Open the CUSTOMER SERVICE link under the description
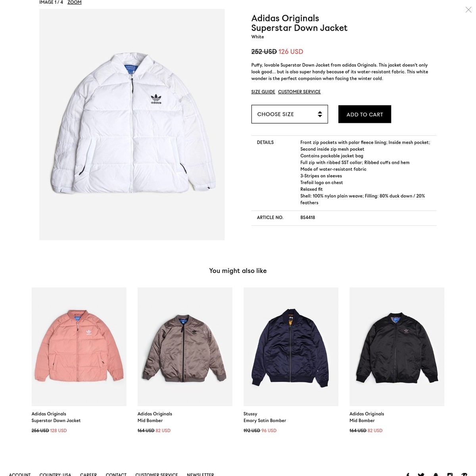 coord(299,92)
